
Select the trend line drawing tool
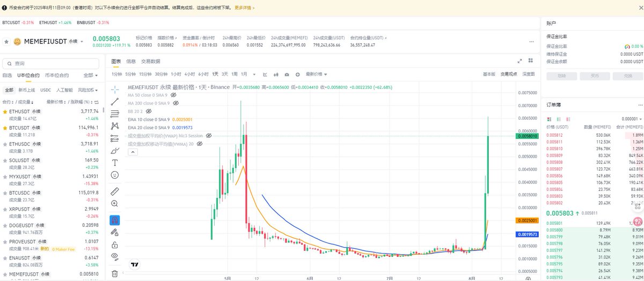(x=114, y=101)
